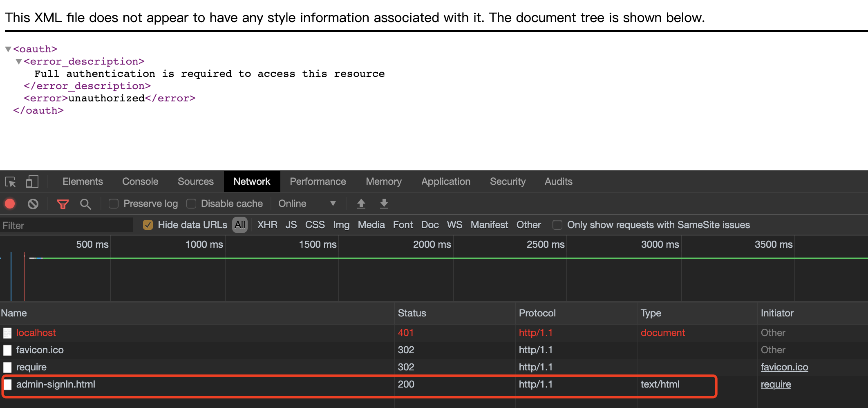868x408 pixels.
Task: Click the import HAR upload arrow
Action: coord(361,204)
